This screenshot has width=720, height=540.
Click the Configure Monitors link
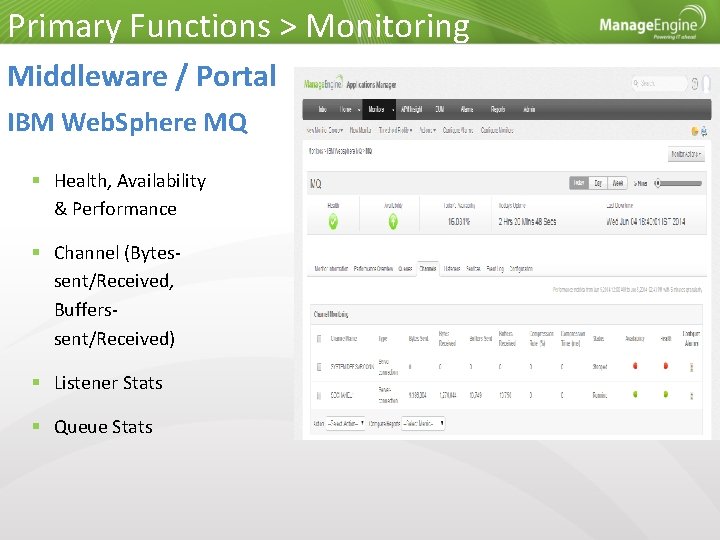(x=497, y=130)
